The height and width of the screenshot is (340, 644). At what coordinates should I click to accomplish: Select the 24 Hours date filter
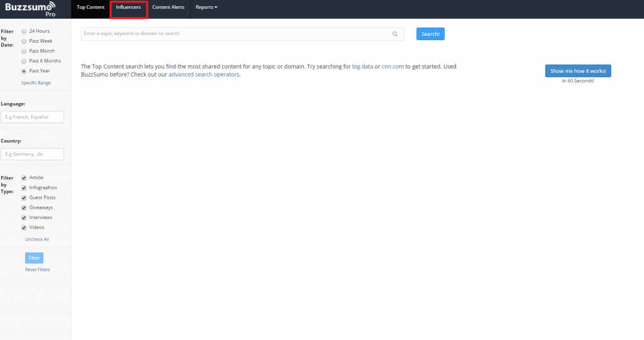(x=24, y=31)
